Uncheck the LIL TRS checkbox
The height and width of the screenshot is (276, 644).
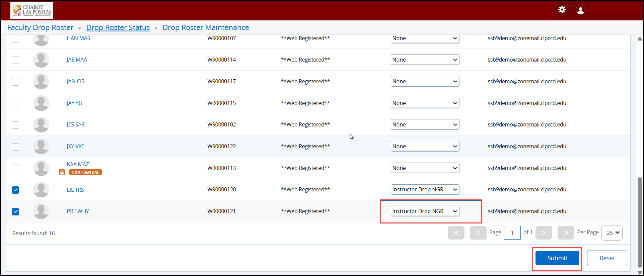click(15, 190)
